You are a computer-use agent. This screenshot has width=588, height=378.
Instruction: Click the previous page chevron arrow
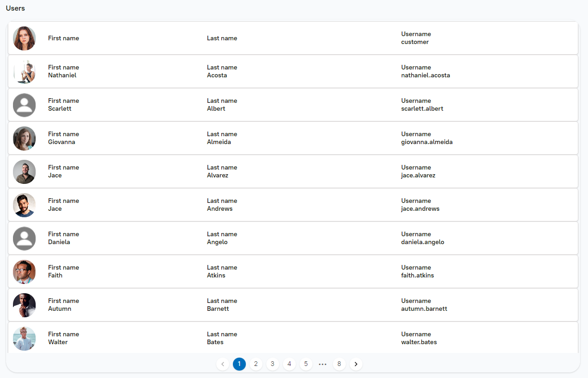223,364
